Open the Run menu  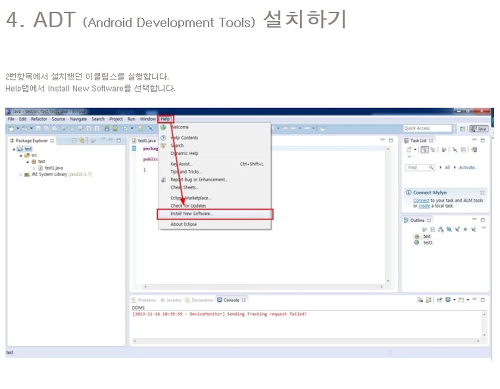coord(131,119)
